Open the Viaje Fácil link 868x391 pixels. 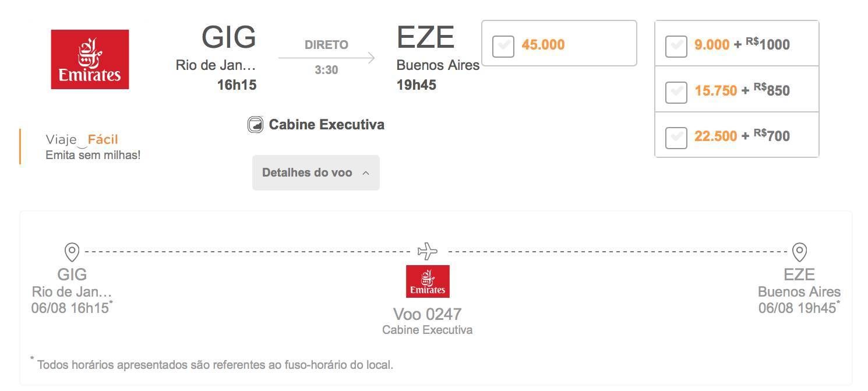click(82, 139)
